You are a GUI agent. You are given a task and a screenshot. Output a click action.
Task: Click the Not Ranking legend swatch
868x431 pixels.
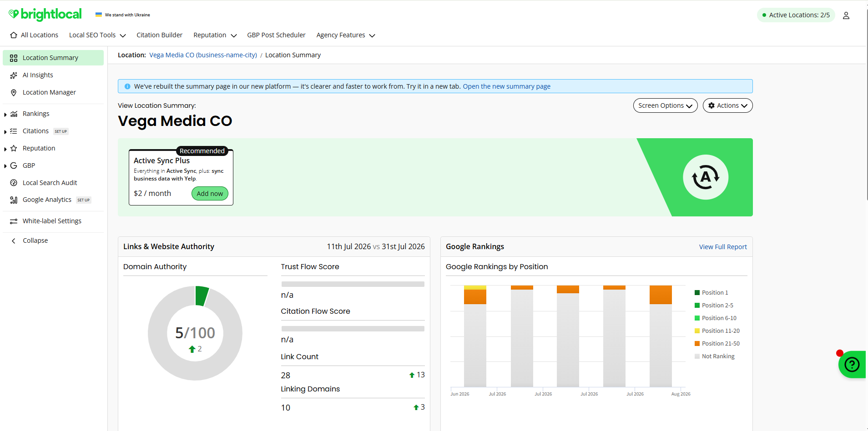pos(697,356)
